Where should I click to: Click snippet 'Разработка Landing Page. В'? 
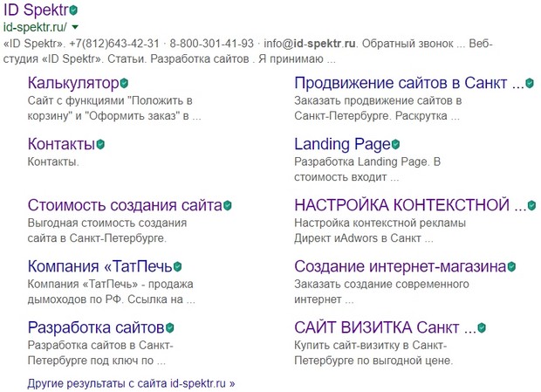pyautogui.click(x=367, y=162)
